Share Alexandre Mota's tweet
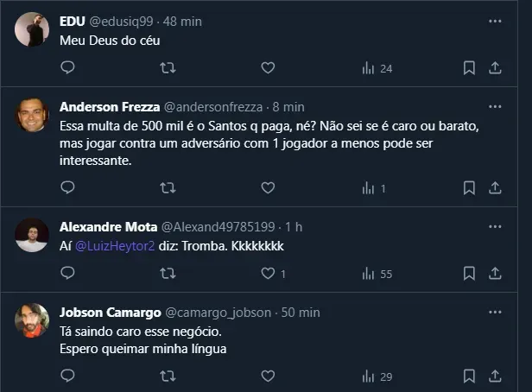The width and height of the screenshot is (532, 392). (496, 274)
